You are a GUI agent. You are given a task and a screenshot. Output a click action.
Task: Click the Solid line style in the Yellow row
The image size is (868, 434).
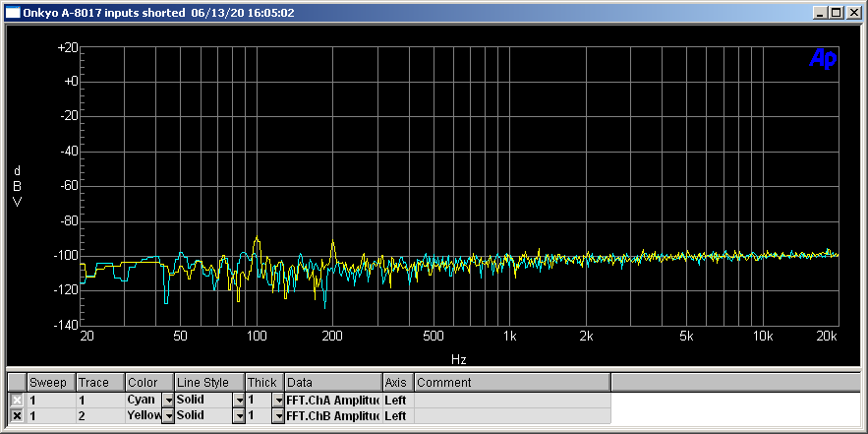pyautogui.click(x=203, y=415)
